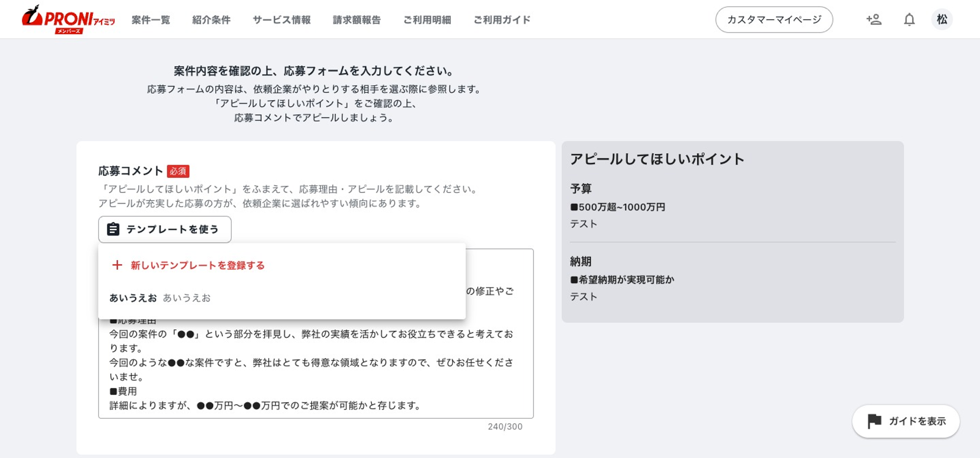Open the 松 user avatar menu
The width and height of the screenshot is (980, 458).
click(942, 20)
